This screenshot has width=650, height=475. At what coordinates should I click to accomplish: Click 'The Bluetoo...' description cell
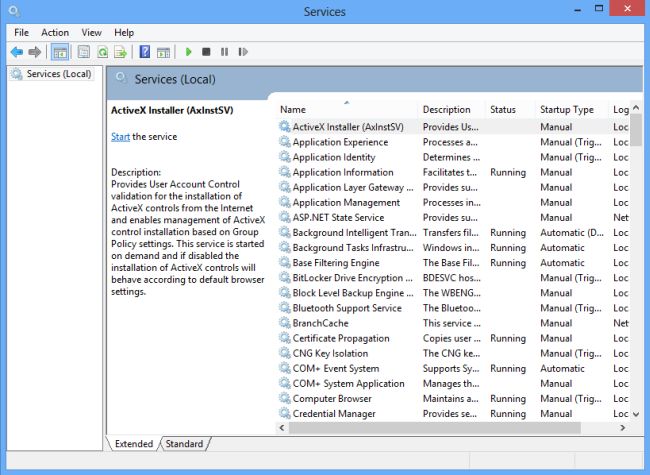451,308
